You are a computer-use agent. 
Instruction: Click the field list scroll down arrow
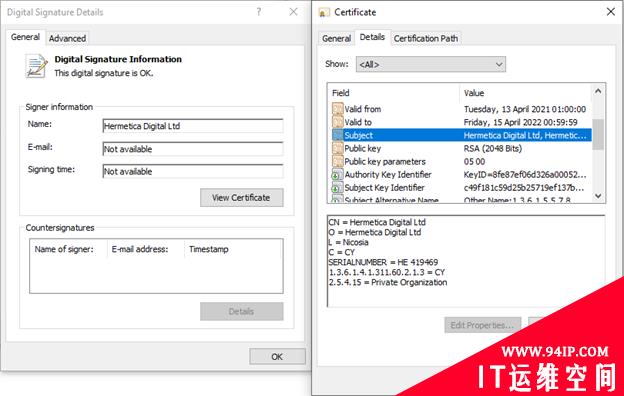598,196
